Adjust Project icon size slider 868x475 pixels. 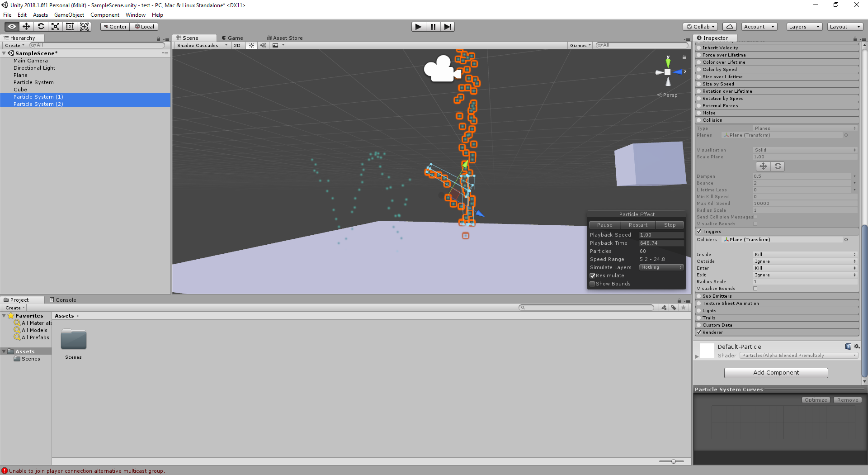[673, 461]
